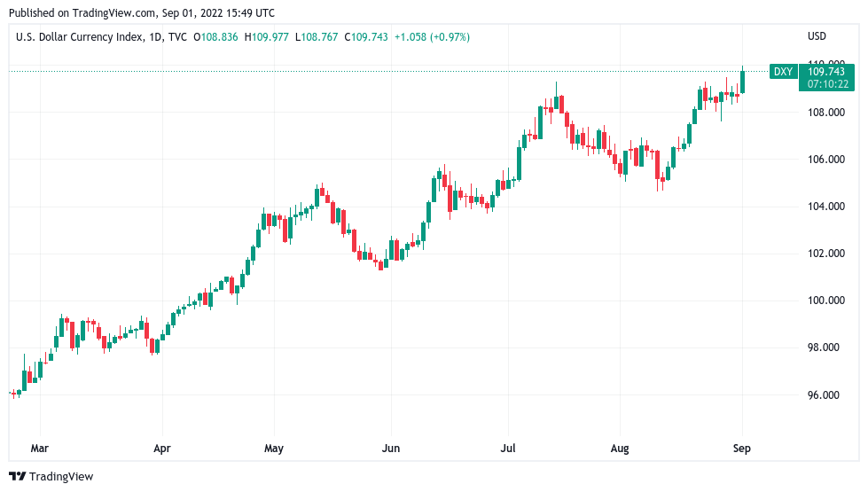Click the latest green candlestick near Sep

pyautogui.click(x=742, y=80)
